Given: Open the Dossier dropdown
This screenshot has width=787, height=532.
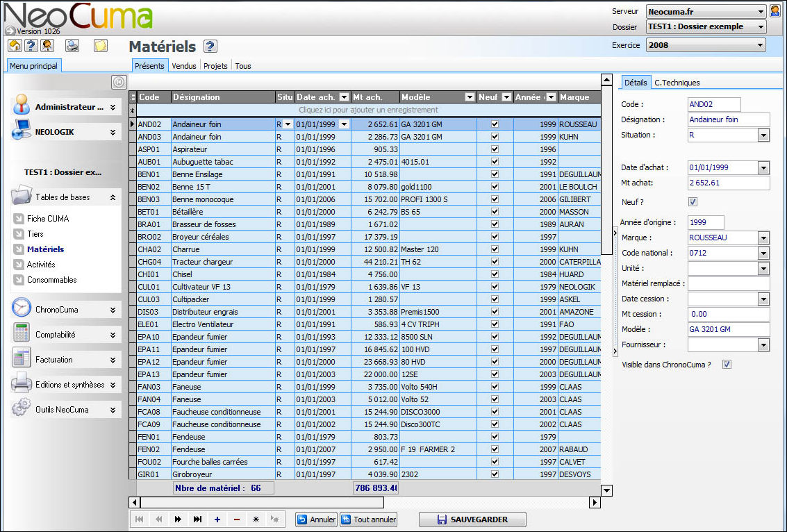Looking at the screenshot, I should (x=761, y=26).
